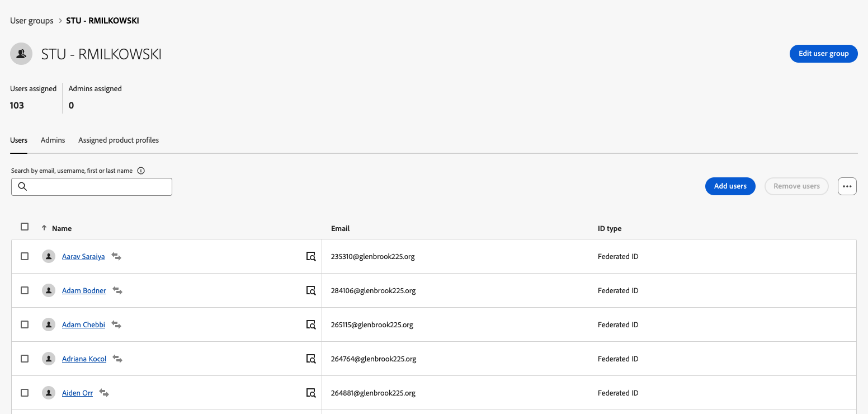Open Adam Bodner's user profile link
Image resolution: width=868 pixels, height=414 pixels.
tap(84, 291)
